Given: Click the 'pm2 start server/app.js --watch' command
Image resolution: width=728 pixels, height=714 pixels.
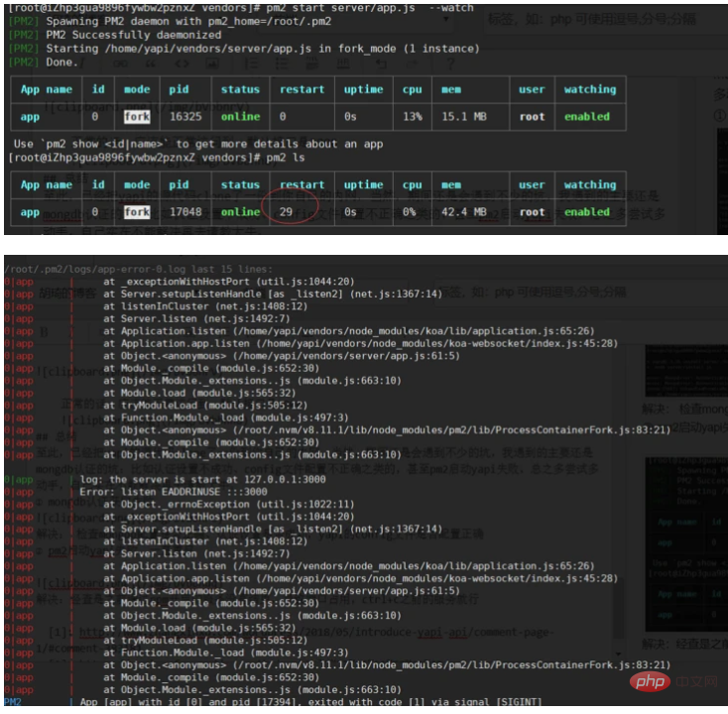Looking at the screenshot, I should tap(370, 8).
